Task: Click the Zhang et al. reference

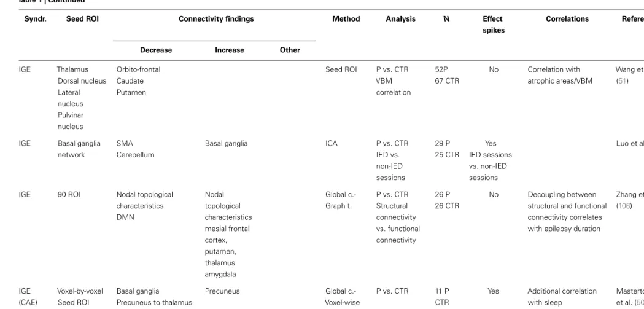Action: pos(630,194)
